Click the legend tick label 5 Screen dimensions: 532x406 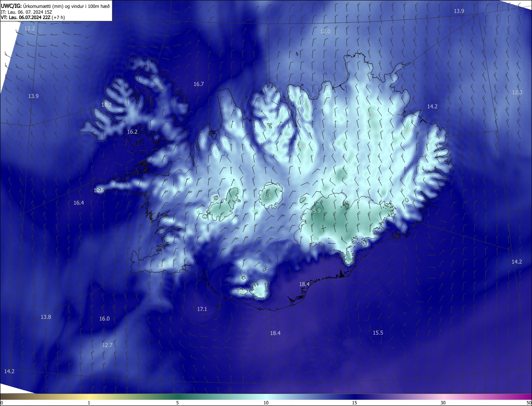click(177, 403)
